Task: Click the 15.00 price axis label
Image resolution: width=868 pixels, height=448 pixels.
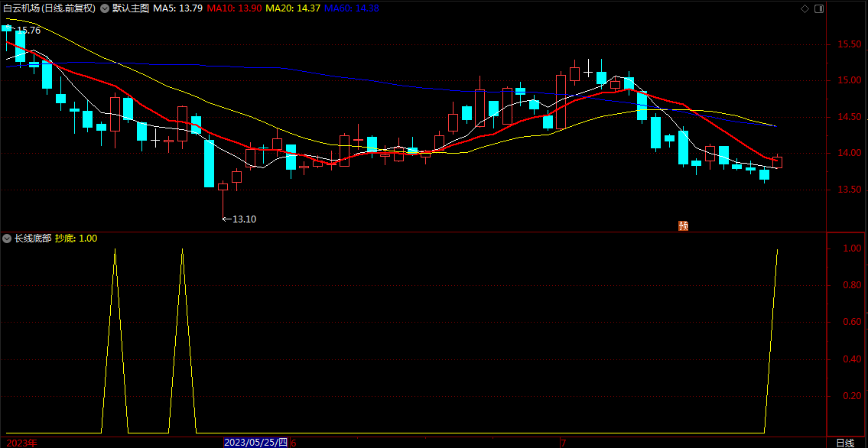Action: pyautogui.click(x=849, y=81)
